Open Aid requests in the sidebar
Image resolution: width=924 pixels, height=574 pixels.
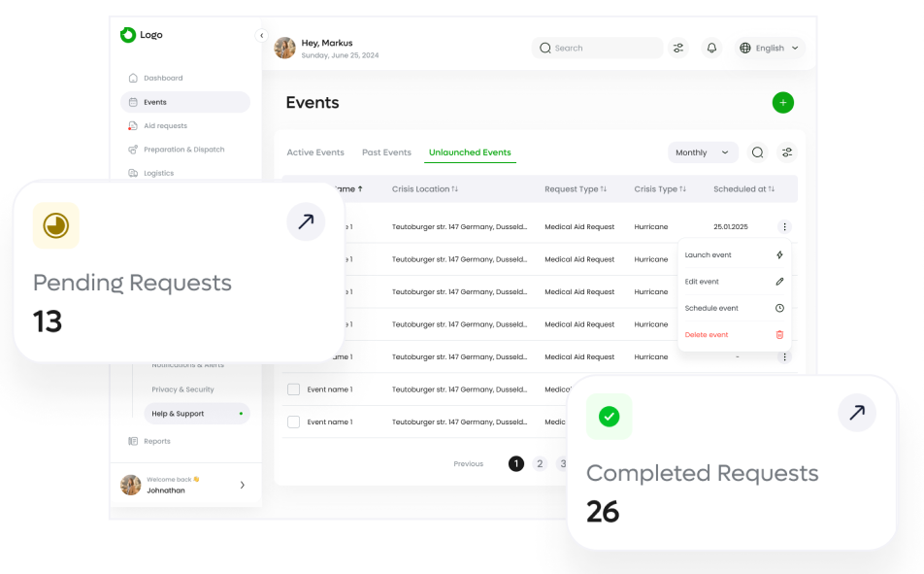pos(165,126)
